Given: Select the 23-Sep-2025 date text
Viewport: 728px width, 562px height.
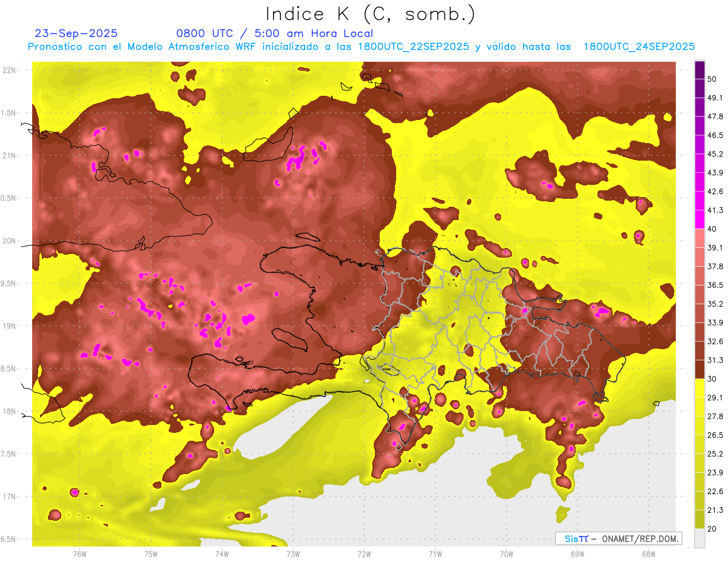Looking at the screenshot, I should coord(76,33).
